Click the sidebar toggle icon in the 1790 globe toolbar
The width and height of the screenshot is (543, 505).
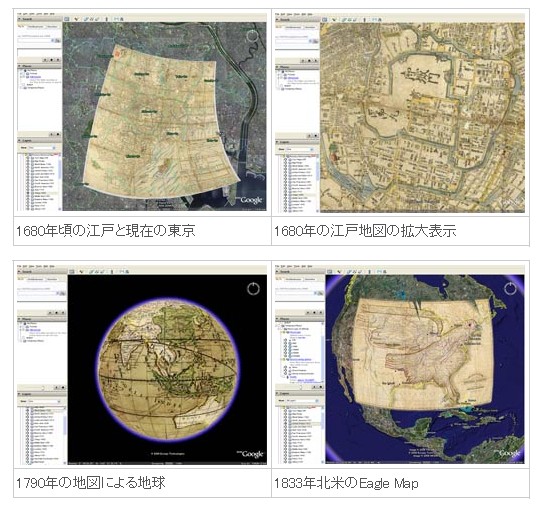coord(72,272)
